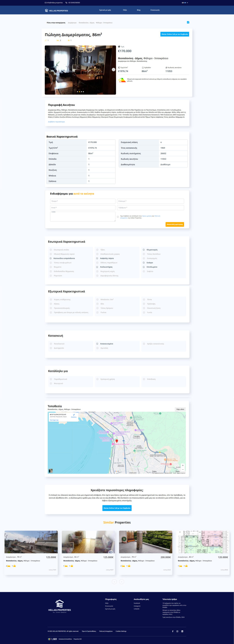Expand description with Διαβάστε περισσότερα
234x644 pixels.
pyautogui.click(x=56, y=122)
